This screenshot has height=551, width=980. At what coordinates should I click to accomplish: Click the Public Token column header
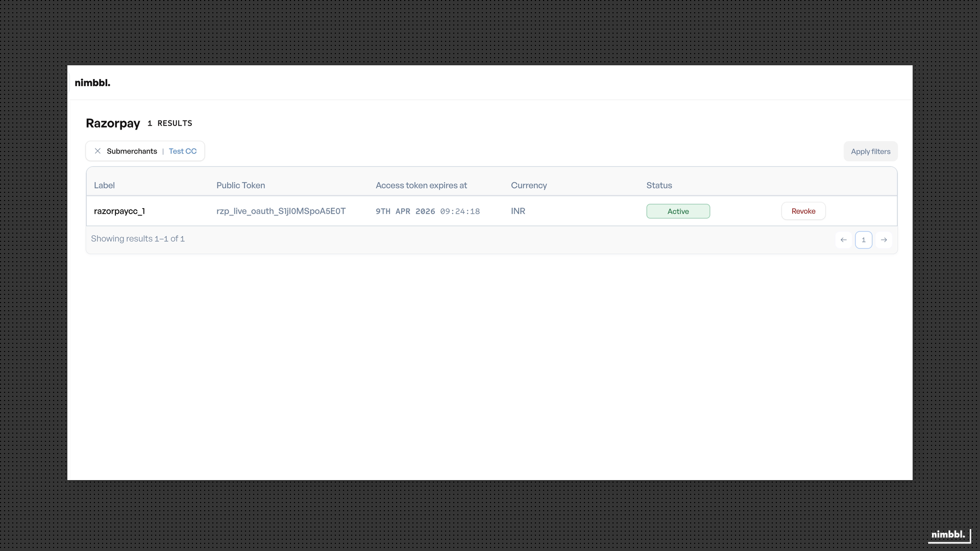[240, 185]
